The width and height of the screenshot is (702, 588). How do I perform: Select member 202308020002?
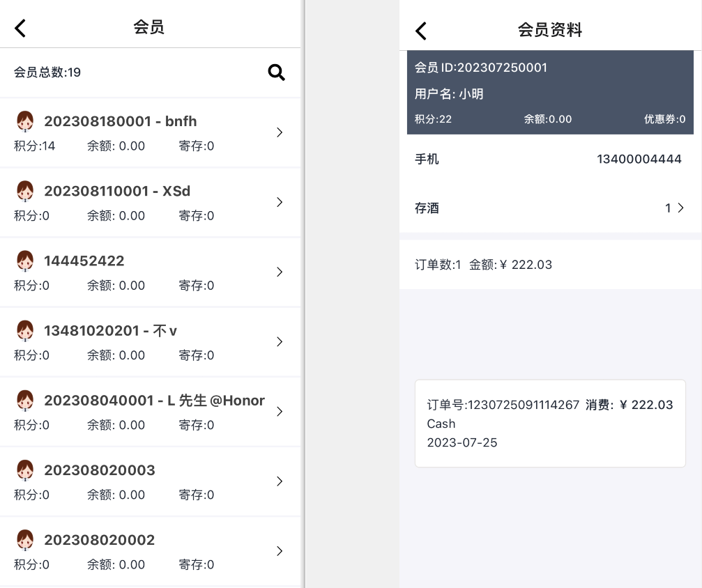tap(150, 551)
